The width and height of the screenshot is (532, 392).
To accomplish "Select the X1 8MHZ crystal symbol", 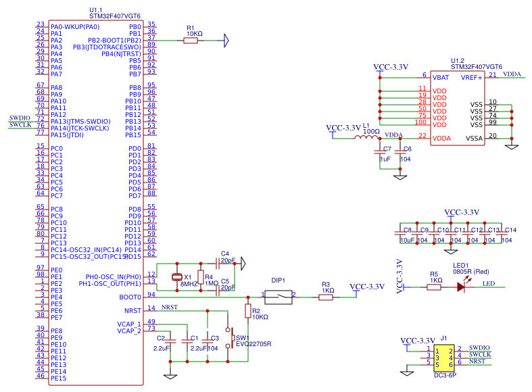I will pyautogui.click(x=176, y=277).
